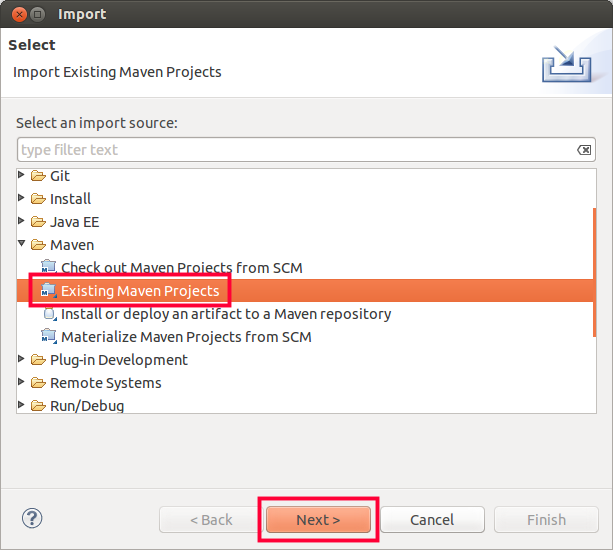Click the Materialize Maven Projects icon
Viewport: 613px width, 550px height.
(49, 337)
